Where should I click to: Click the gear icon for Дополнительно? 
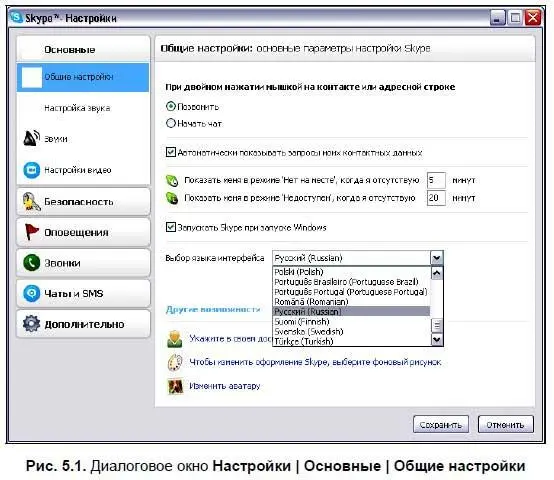(31, 324)
